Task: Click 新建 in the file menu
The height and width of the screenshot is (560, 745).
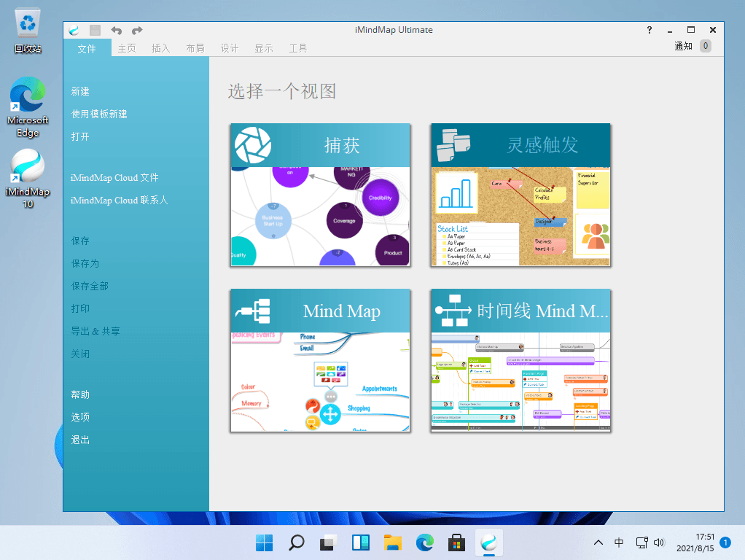Action: pyautogui.click(x=80, y=91)
